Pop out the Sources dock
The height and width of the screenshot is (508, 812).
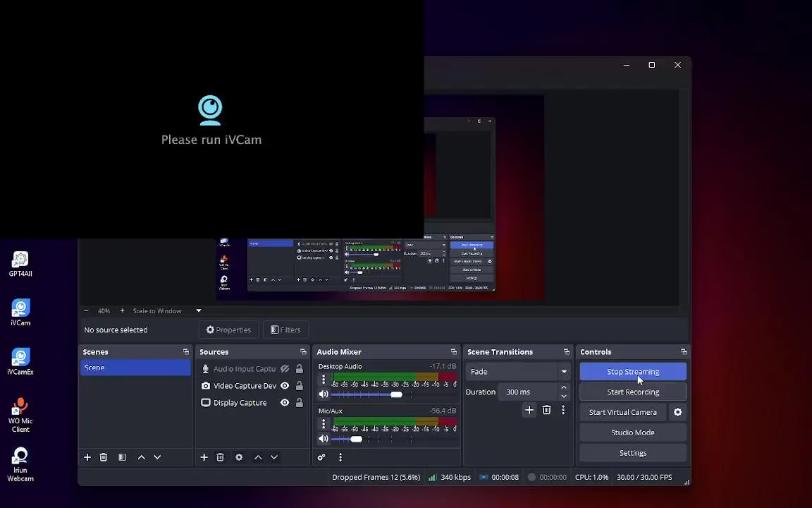click(303, 351)
